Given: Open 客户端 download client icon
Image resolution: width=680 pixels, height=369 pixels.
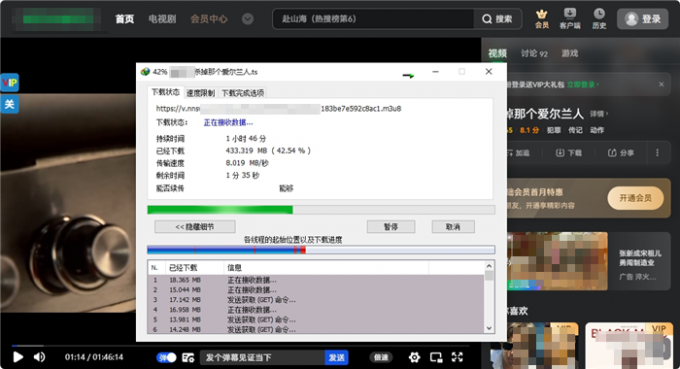Looking at the screenshot, I should [570, 19].
